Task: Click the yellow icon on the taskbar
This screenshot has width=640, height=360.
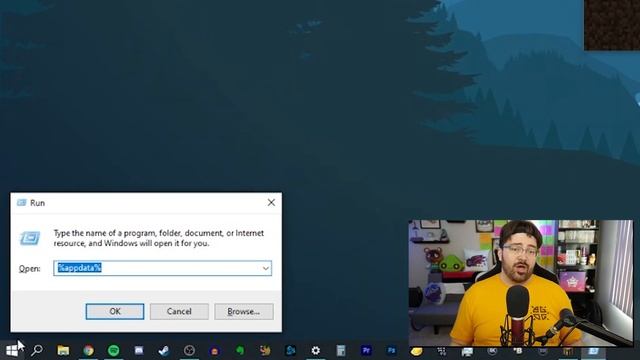Action: click(416, 351)
